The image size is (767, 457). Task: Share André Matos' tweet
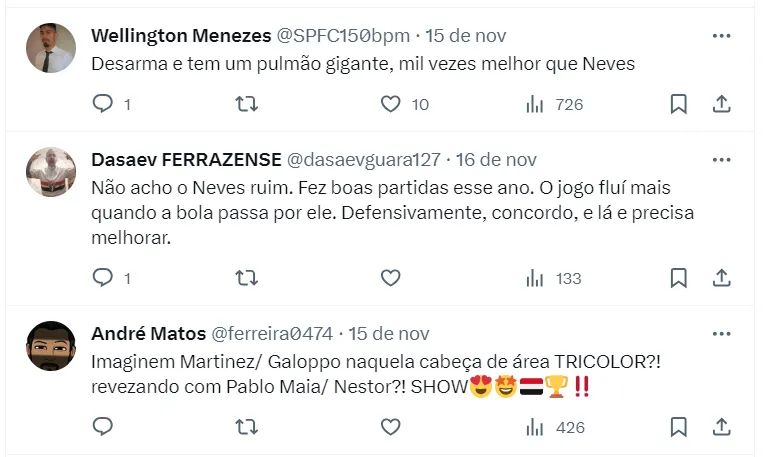(x=721, y=427)
